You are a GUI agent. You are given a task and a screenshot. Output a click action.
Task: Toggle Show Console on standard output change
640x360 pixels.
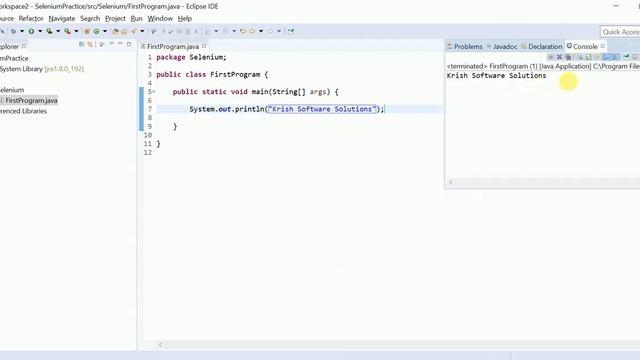605,57
